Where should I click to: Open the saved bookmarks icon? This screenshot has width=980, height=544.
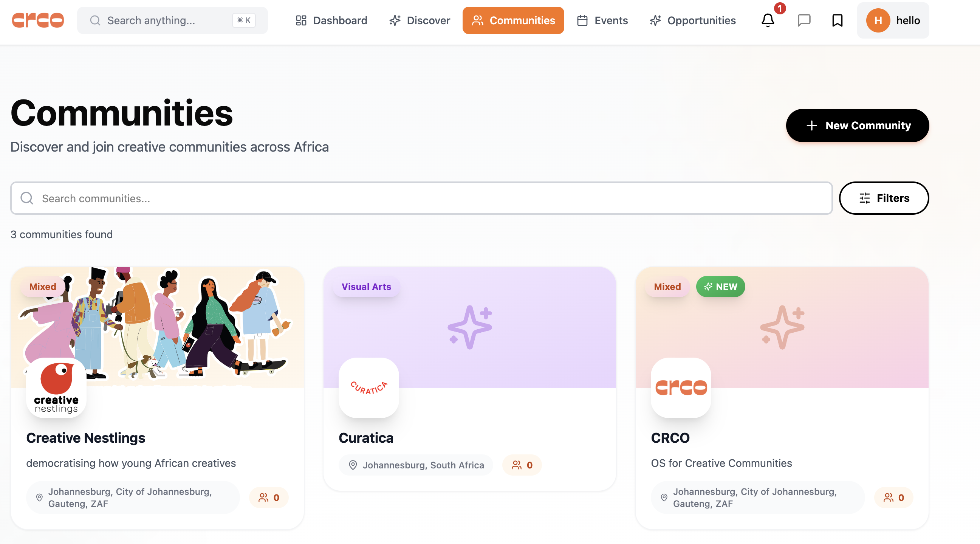(x=837, y=20)
